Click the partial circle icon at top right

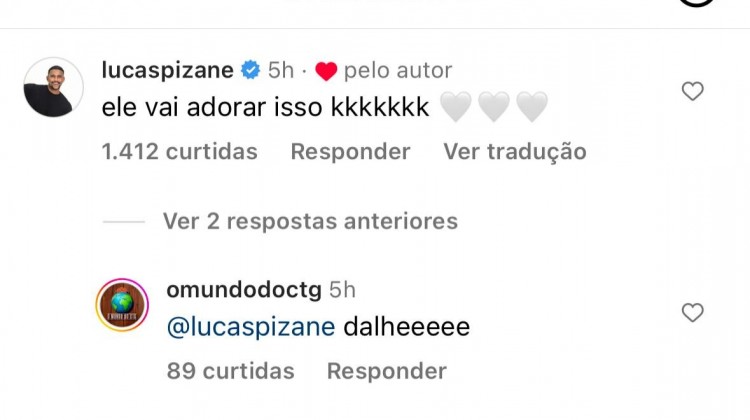point(697,3)
